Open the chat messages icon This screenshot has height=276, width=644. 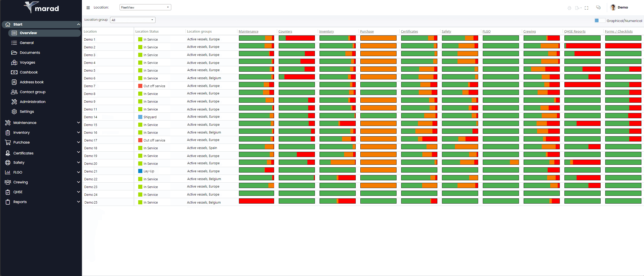point(598,8)
